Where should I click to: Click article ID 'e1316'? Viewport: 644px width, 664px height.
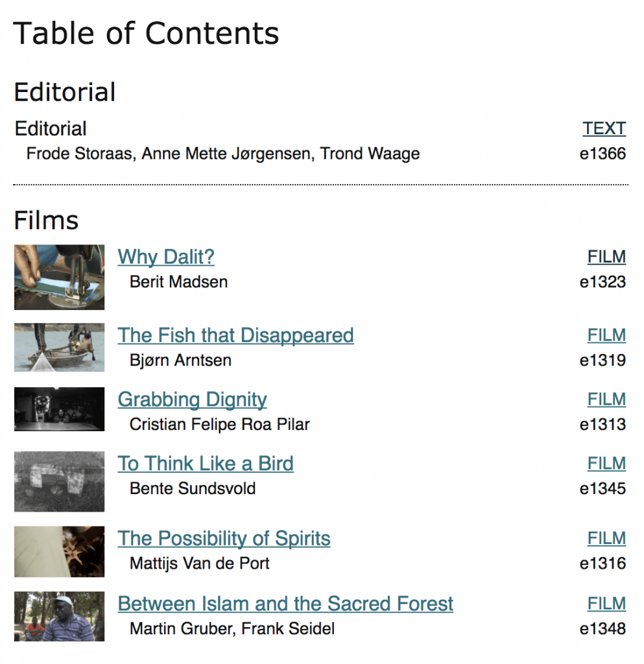click(x=602, y=563)
